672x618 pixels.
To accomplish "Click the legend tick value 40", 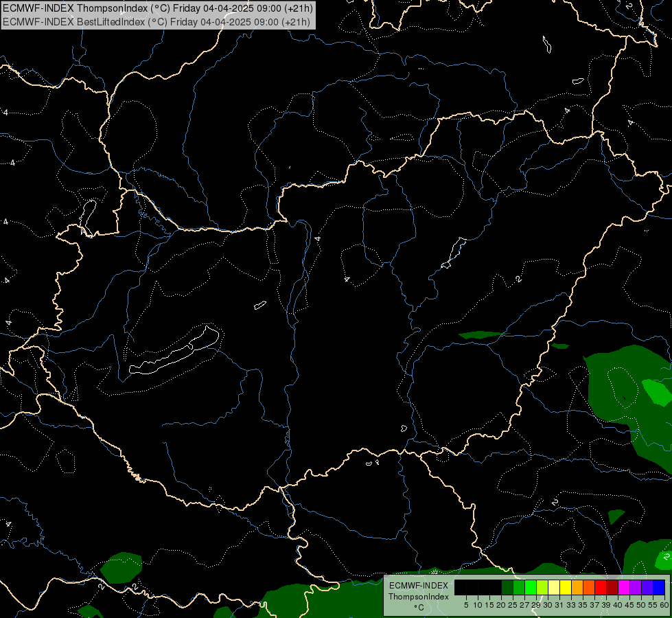I will pyautogui.click(x=618, y=605).
